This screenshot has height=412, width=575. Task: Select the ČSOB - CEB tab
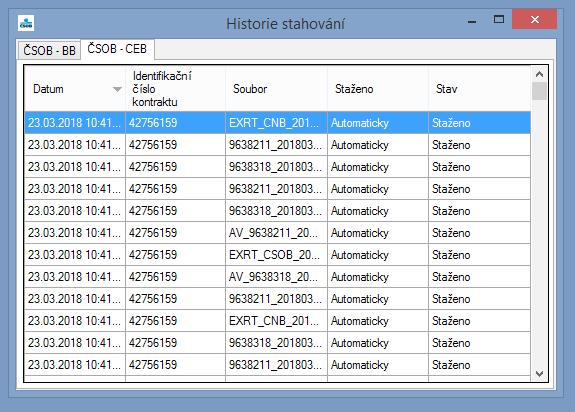pos(117,49)
